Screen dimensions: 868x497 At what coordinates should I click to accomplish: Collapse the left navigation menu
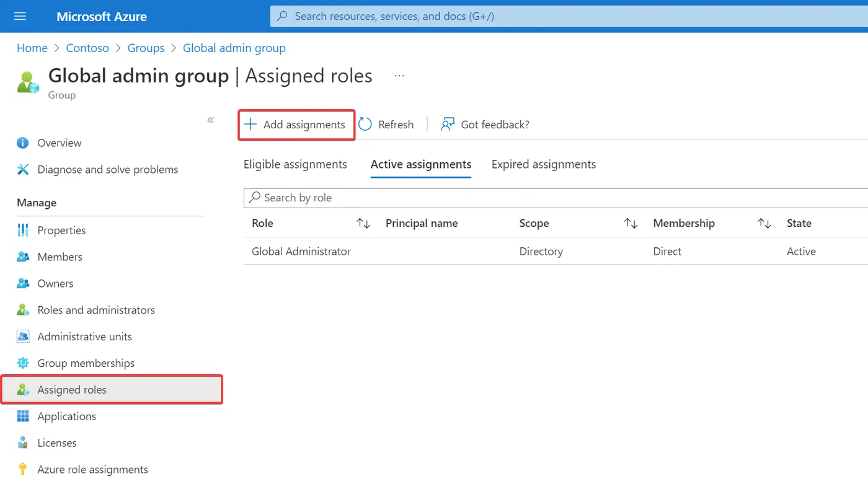coord(210,120)
